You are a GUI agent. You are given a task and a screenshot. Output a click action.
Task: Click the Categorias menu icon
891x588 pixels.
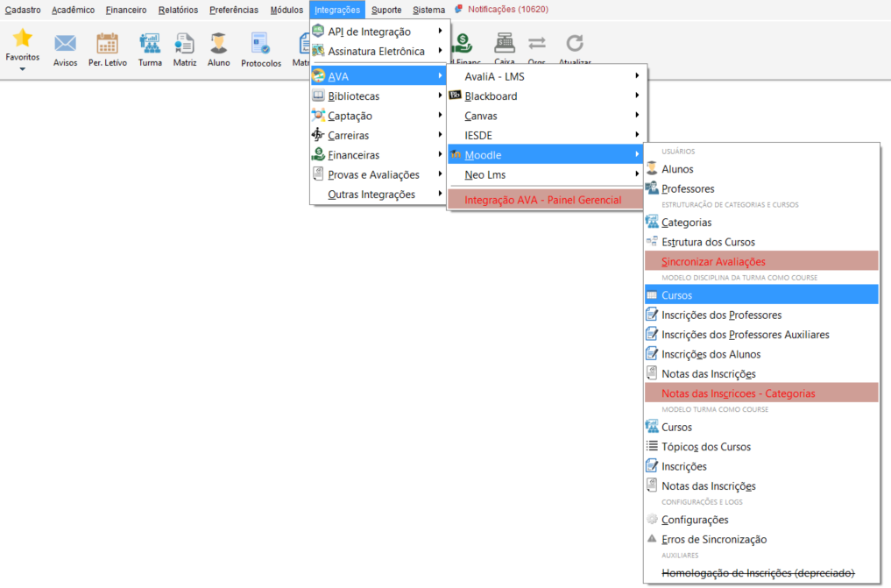click(652, 222)
